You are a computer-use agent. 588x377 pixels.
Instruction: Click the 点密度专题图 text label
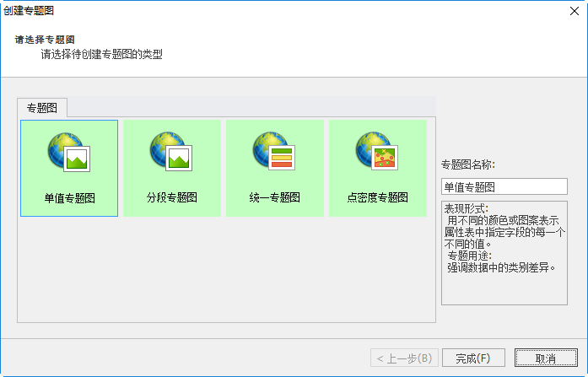[378, 198]
